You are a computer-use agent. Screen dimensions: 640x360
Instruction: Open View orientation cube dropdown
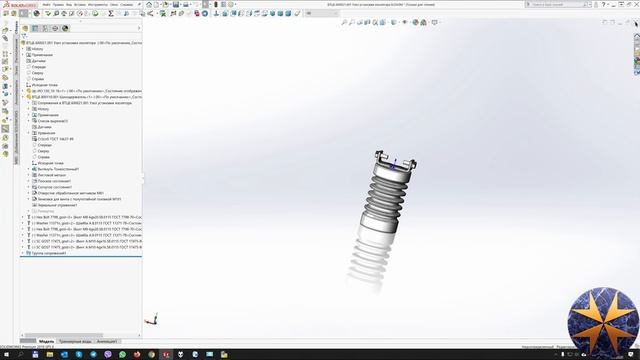382,22
